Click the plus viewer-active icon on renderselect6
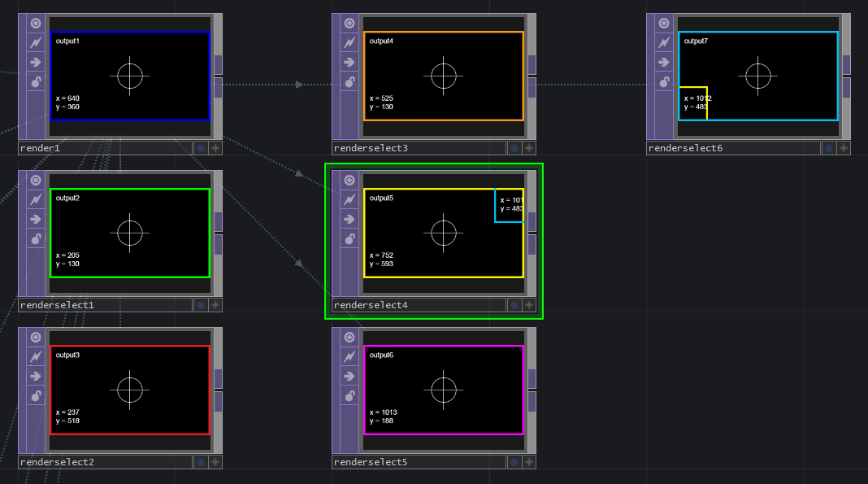Viewport: 868px width, 484px height. (844, 148)
